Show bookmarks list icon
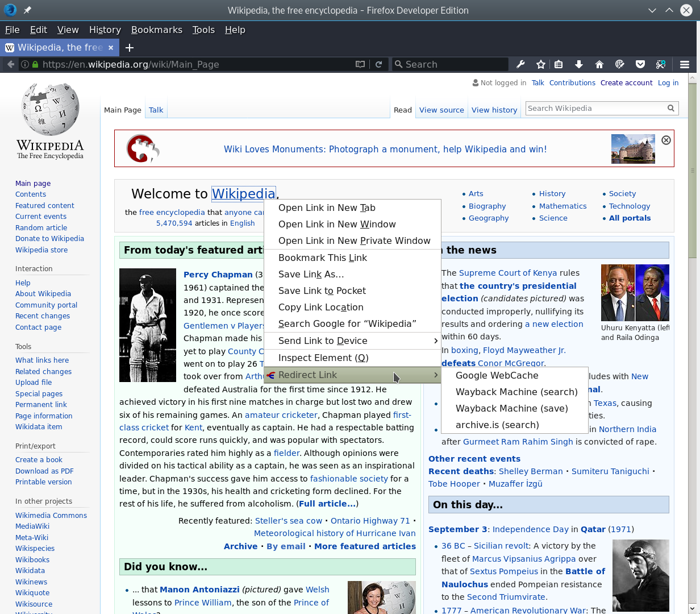Image resolution: width=700 pixels, height=614 pixels. 559,64
